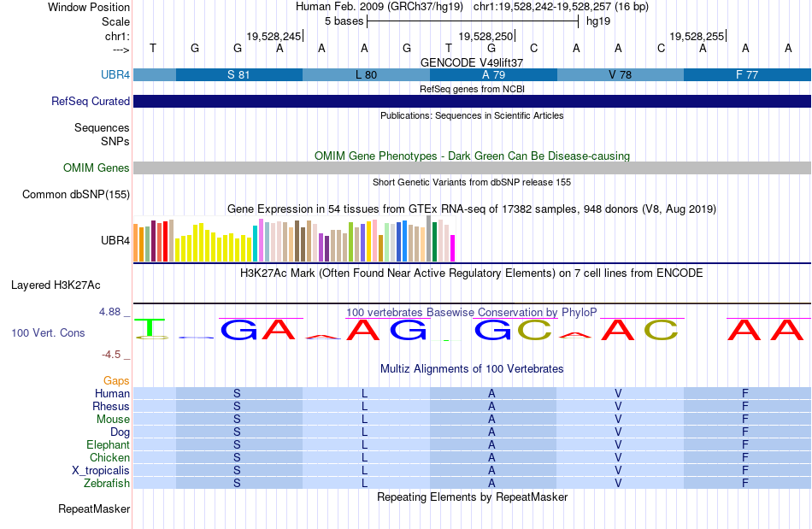This screenshot has height=529, width=812.
Task: Click the Window Position label
Action: pyautogui.click(x=89, y=7)
